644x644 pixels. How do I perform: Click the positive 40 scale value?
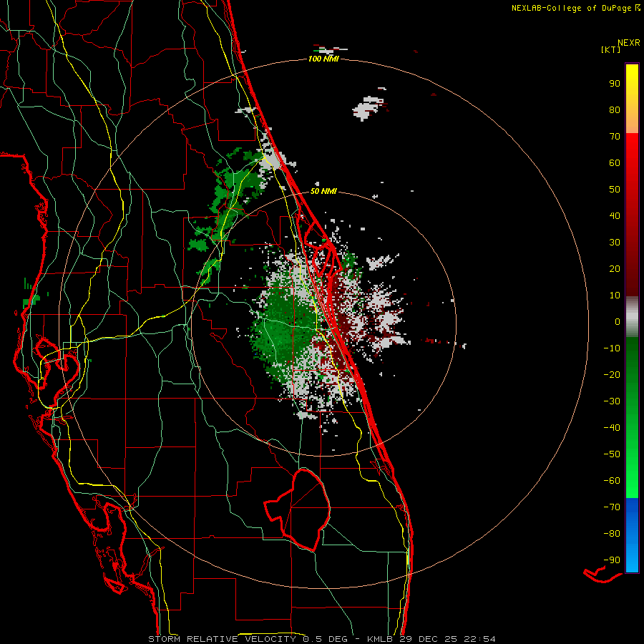615,215
